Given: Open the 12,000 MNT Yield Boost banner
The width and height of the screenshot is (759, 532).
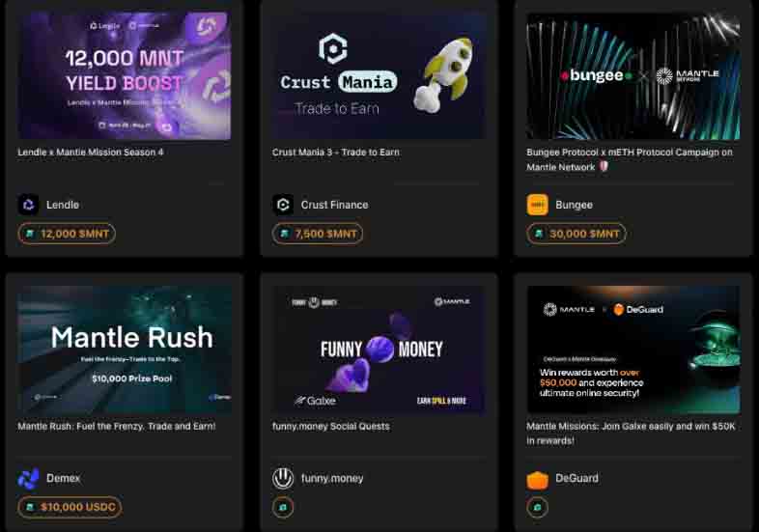Looking at the screenshot, I should pyautogui.click(x=125, y=76).
